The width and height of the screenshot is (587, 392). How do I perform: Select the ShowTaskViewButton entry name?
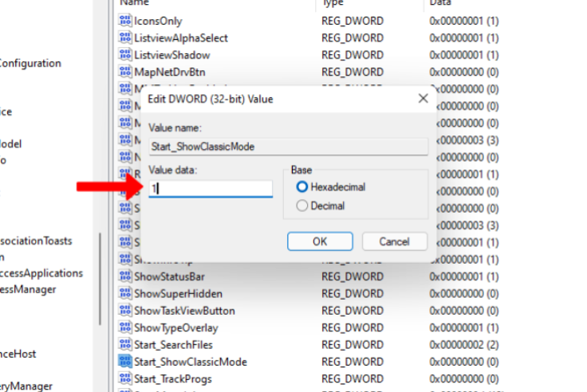(x=184, y=311)
